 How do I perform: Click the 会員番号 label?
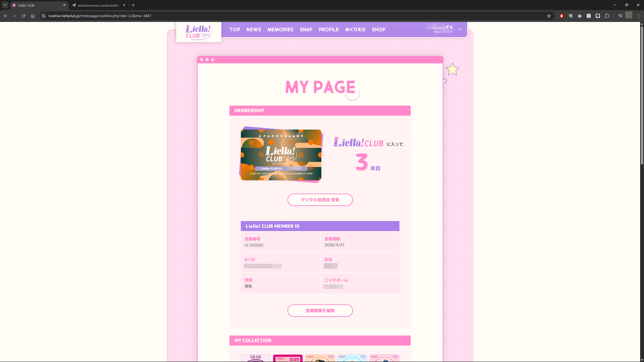tap(252, 239)
